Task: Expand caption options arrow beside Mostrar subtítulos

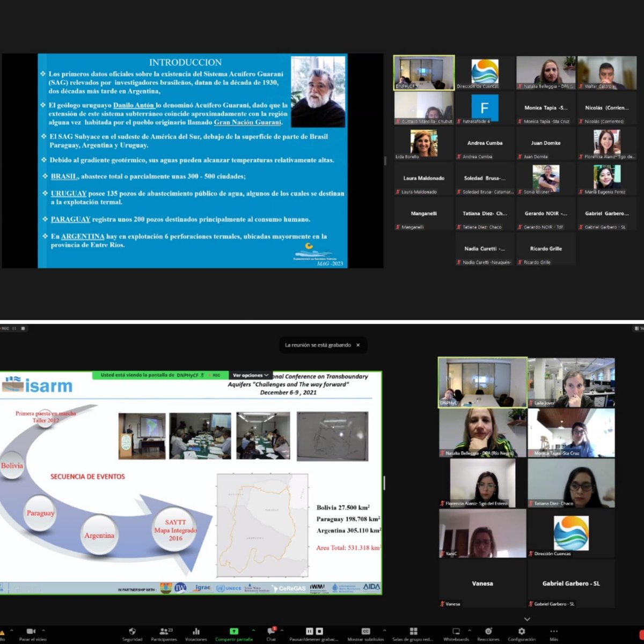Action: click(384, 631)
